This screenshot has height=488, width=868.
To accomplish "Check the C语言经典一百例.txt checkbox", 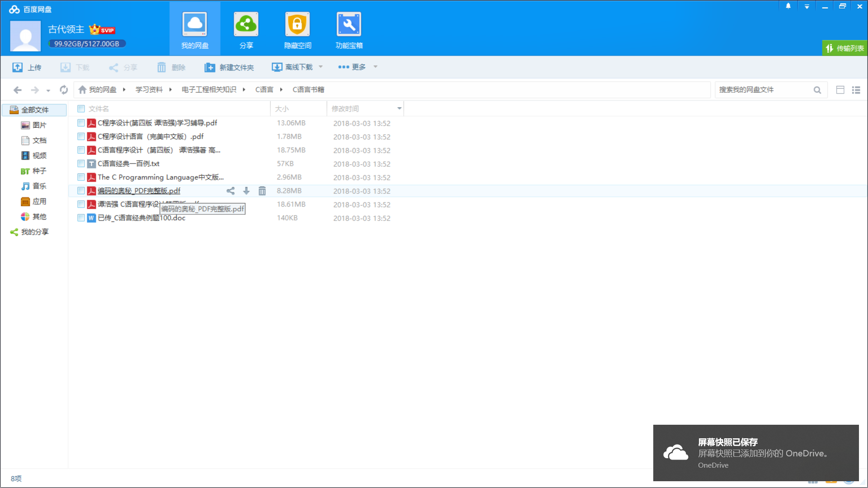I will point(81,164).
